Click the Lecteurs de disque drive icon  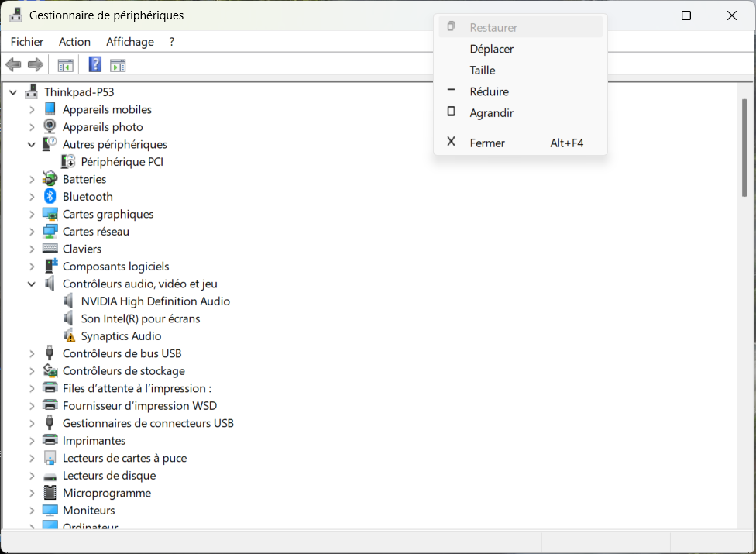point(50,477)
